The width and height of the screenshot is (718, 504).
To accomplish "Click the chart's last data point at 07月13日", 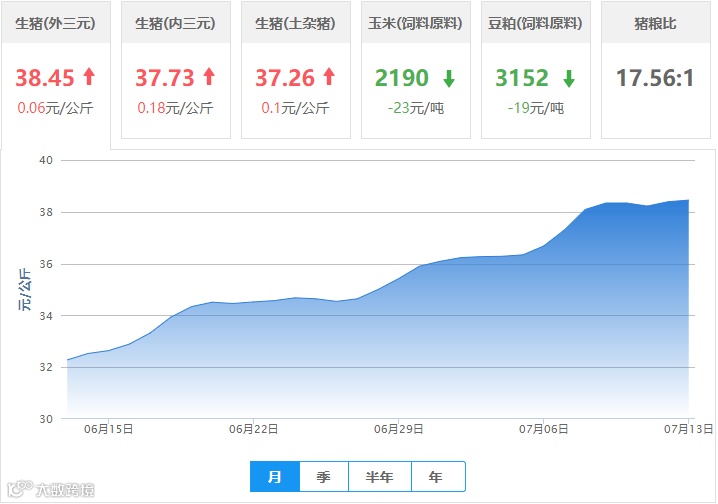I will click(688, 200).
